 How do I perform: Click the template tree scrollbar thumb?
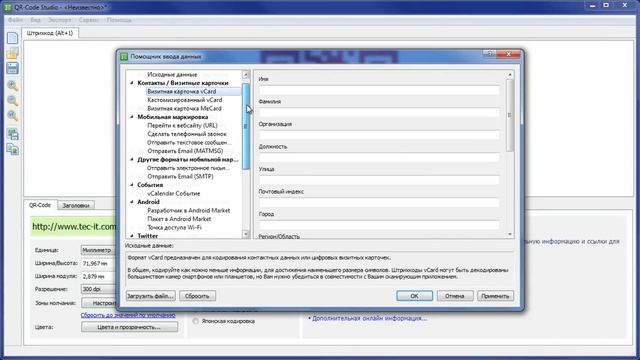pos(246,126)
